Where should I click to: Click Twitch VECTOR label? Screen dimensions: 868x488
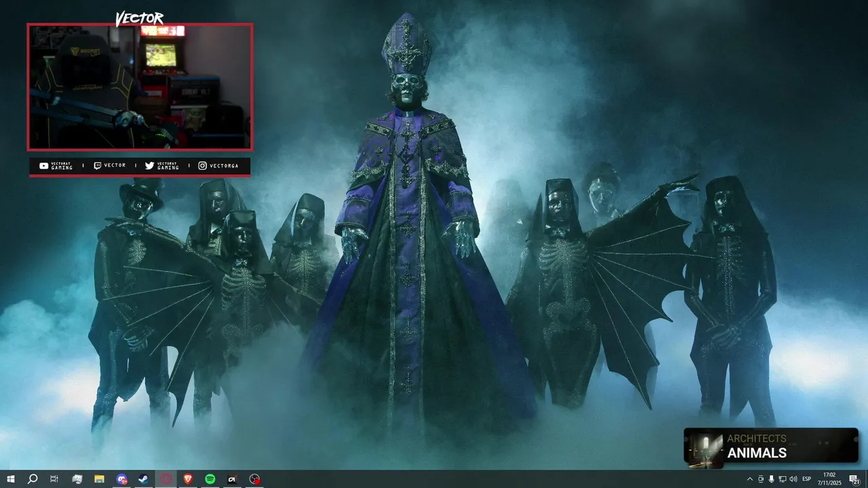pos(110,165)
